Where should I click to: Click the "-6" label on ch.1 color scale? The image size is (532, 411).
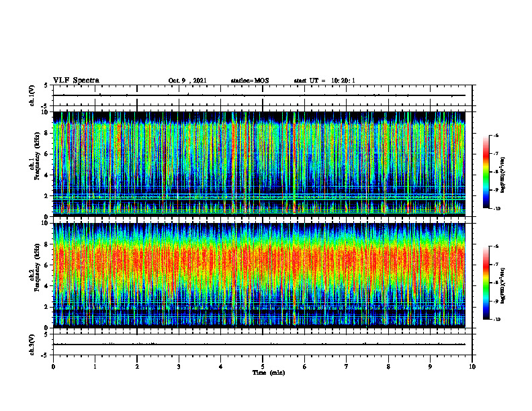496,135
